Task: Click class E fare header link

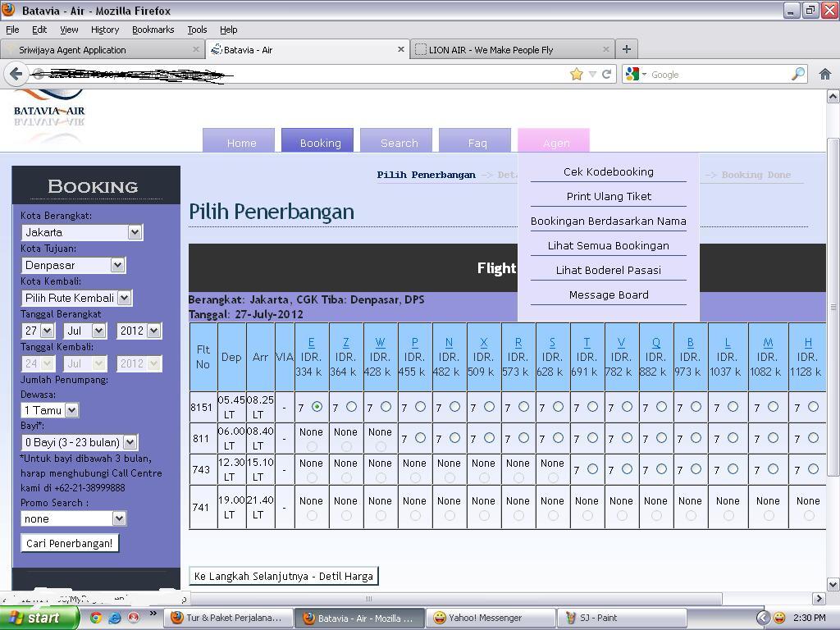Action: point(311,342)
